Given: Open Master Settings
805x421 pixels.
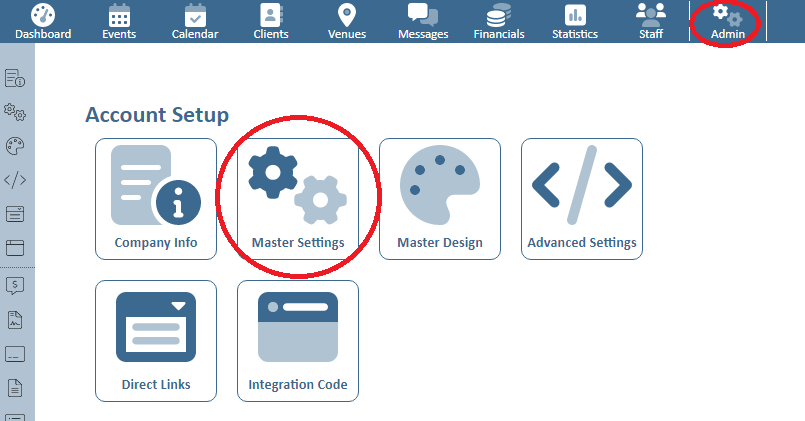Looking at the screenshot, I should click(298, 198).
